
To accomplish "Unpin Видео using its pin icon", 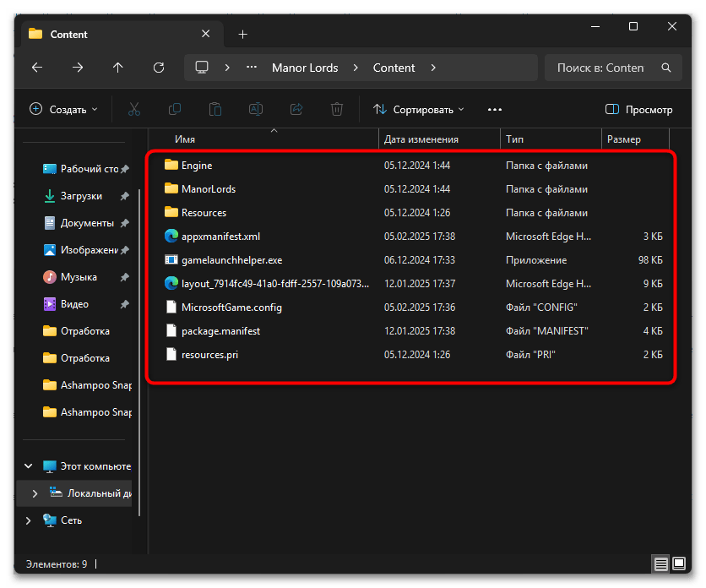I will (125, 304).
